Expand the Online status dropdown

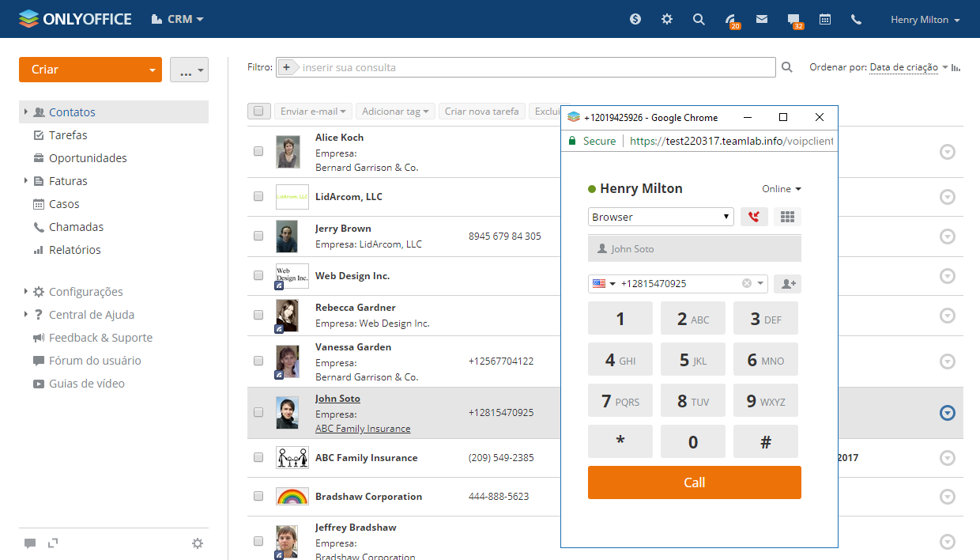point(781,189)
